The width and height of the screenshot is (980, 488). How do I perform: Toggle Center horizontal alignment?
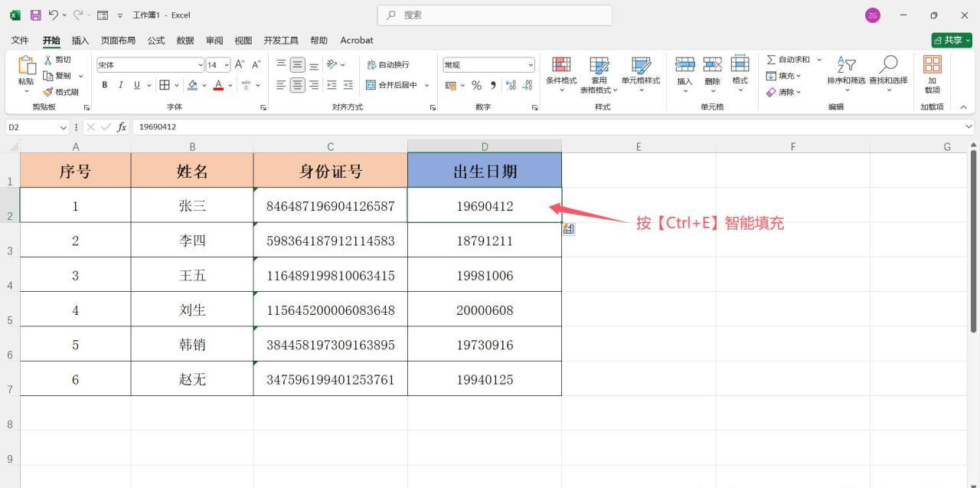tap(297, 85)
